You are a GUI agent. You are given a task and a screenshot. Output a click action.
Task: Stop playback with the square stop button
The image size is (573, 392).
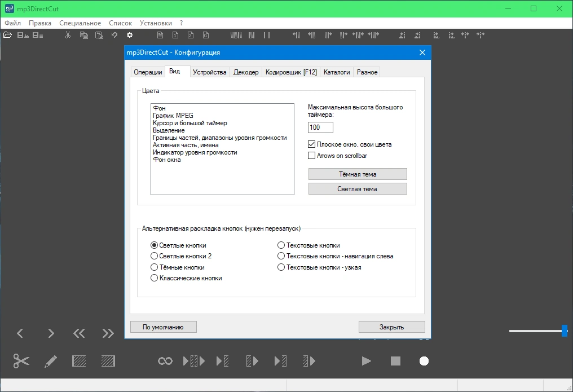coord(395,362)
